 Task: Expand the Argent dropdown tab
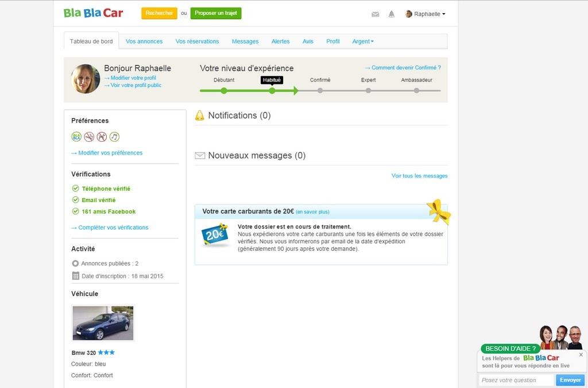tap(363, 41)
